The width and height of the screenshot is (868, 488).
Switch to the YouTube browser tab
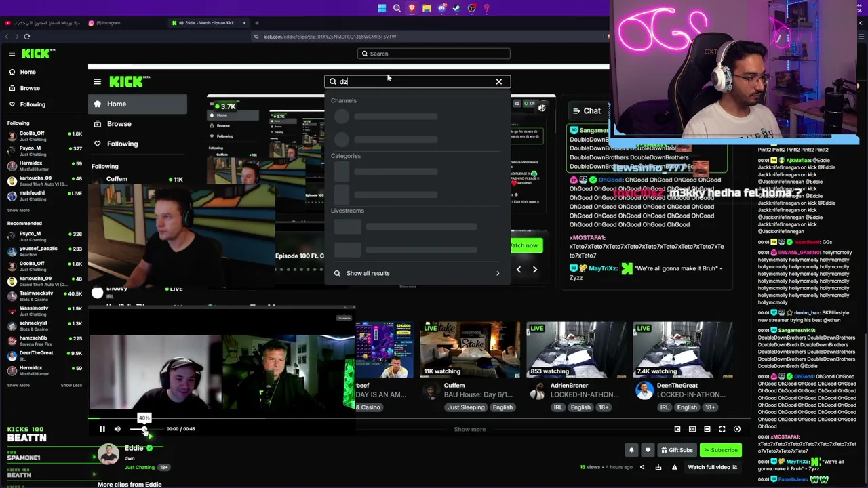[x=43, y=23]
